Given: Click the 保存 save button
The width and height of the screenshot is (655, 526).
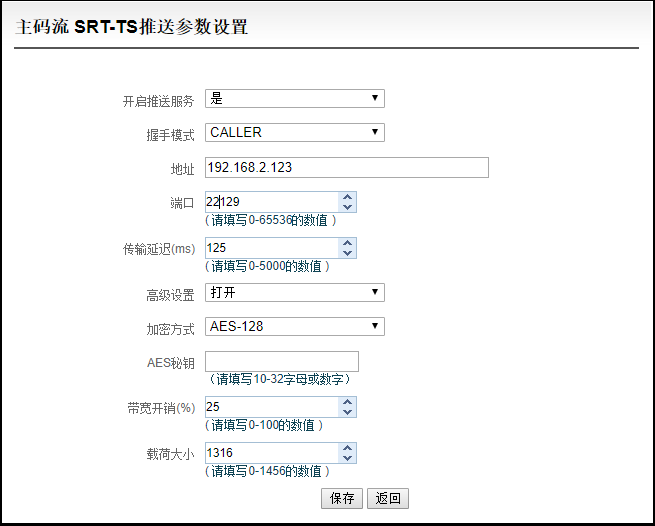Looking at the screenshot, I should coord(342,498).
